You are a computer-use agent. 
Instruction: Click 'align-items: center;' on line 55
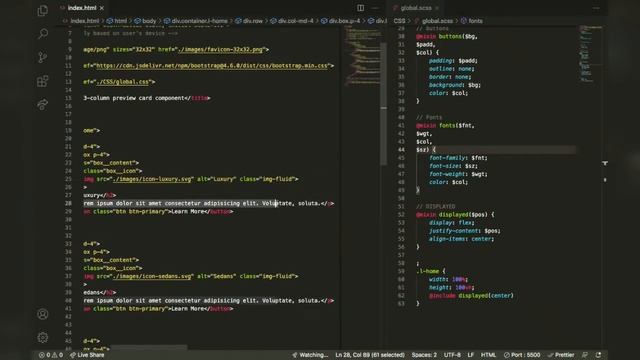(x=461, y=239)
